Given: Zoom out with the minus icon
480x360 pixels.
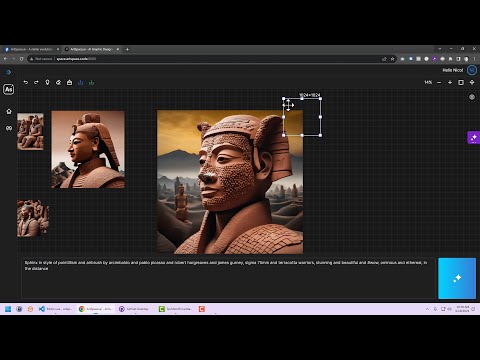Looking at the screenshot, I should pyautogui.click(x=439, y=82).
